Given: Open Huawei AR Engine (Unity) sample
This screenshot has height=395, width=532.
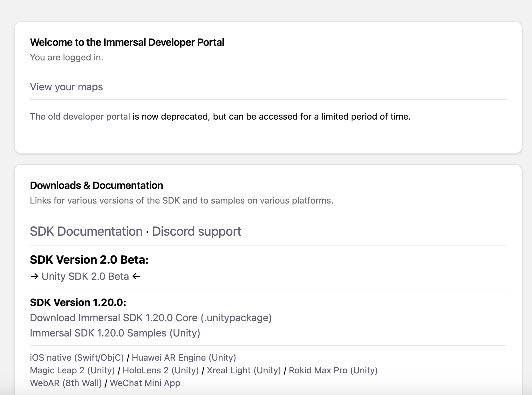Looking at the screenshot, I should pos(184,357).
